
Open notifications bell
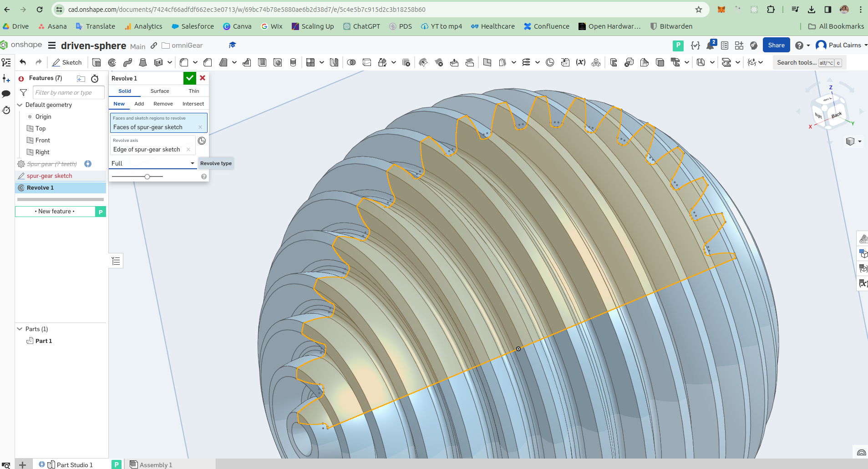point(711,45)
